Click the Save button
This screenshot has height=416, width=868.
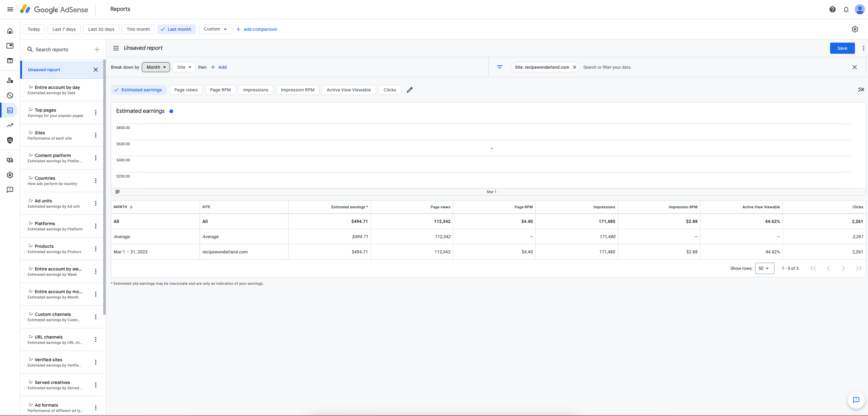point(842,48)
